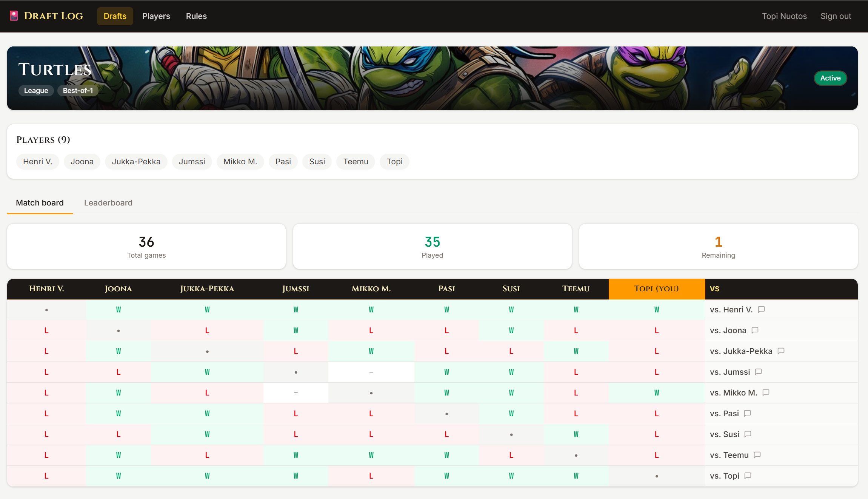This screenshot has width=868, height=499.
Task: Click the Teemu column header
Action: pos(576,289)
